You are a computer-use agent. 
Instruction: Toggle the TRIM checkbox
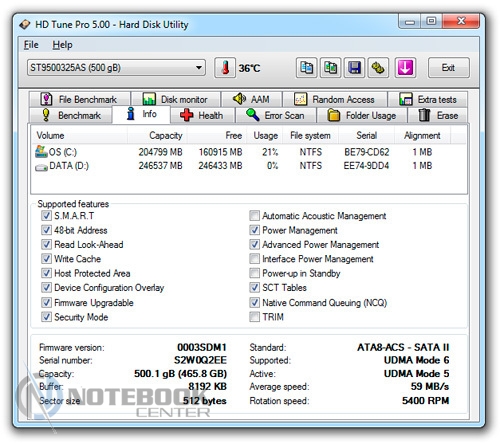point(254,317)
